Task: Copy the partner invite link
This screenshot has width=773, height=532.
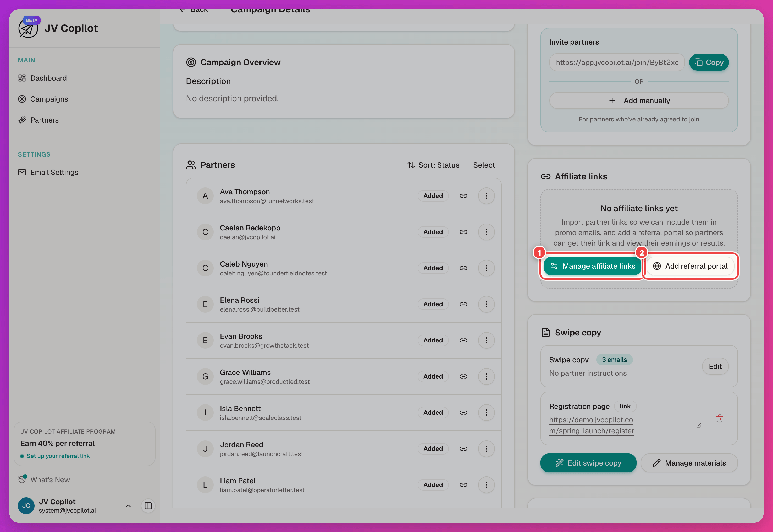Action: pyautogui.click(x=709, y=62)
